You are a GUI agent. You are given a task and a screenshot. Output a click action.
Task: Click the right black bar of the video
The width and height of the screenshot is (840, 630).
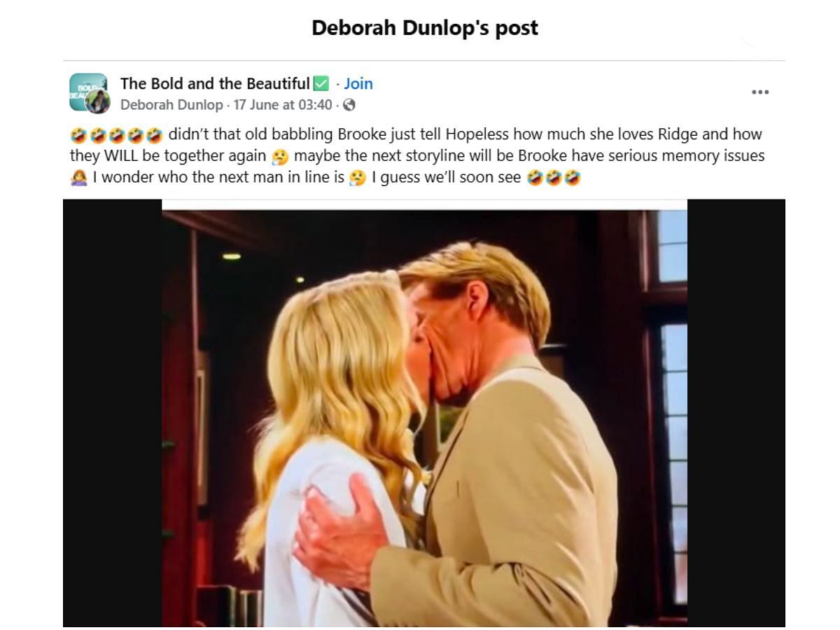[x=736, y=413]
